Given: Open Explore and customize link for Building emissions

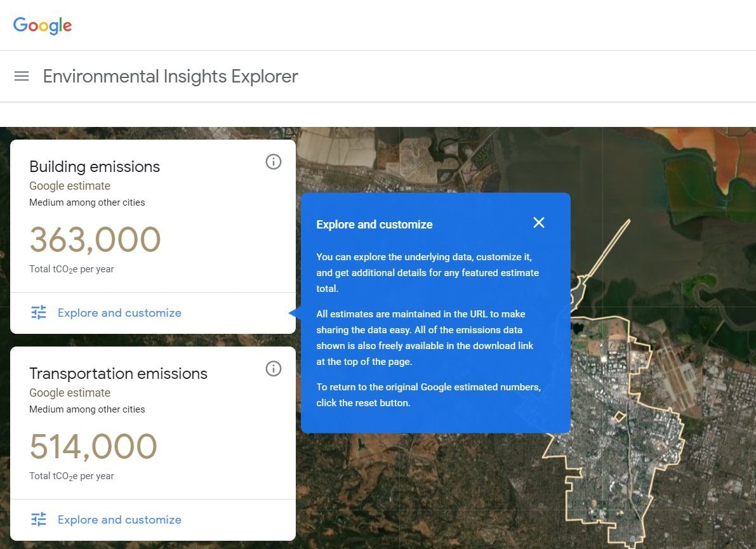Looking at the screenshot, I should tap(119, 313).
